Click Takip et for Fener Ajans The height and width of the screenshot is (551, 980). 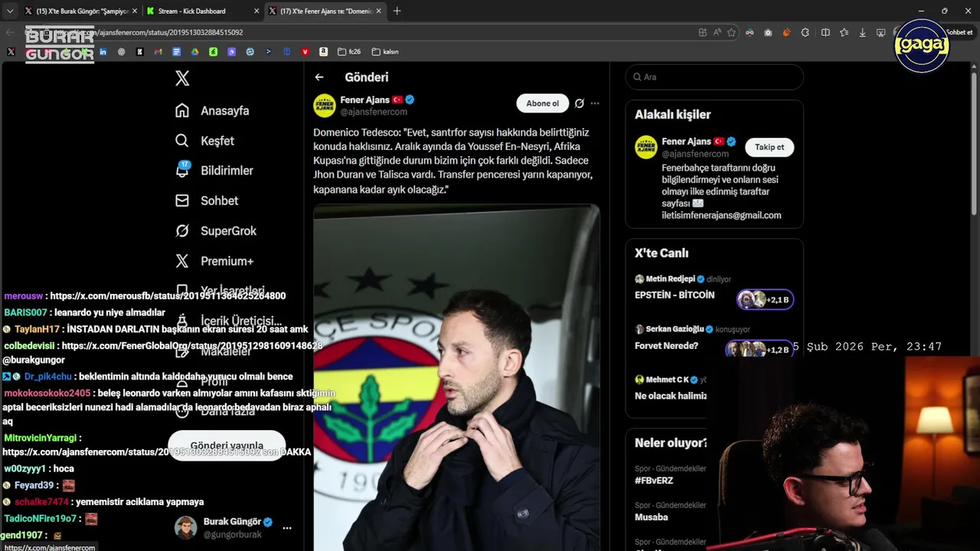pyautogui.click(x=769, y=147)
